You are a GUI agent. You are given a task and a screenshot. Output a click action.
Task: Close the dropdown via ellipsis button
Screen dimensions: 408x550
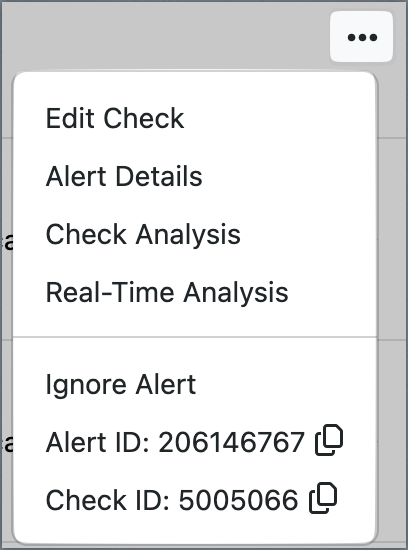tap(361, 37)
